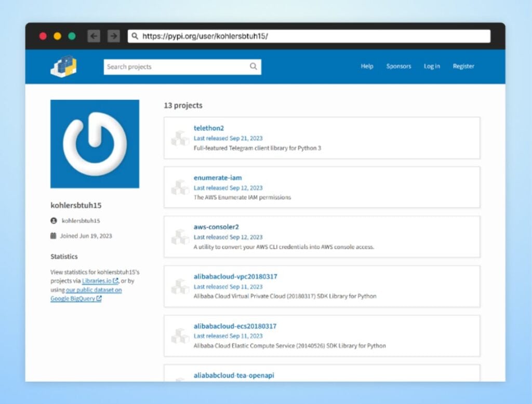This screenshot has height=404, width=532.
Task: Open the aws-consoler2 project page
Action: (x=217, y=227)
